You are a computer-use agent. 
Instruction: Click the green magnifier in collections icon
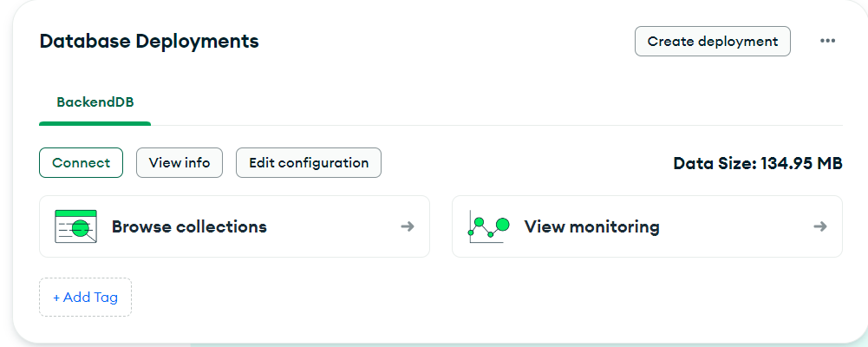[82, 228]
